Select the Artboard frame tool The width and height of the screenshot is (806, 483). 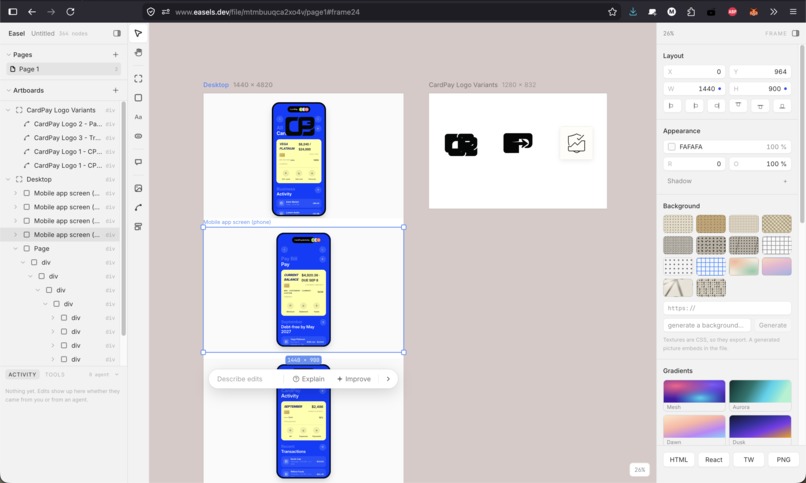point(138,79)
